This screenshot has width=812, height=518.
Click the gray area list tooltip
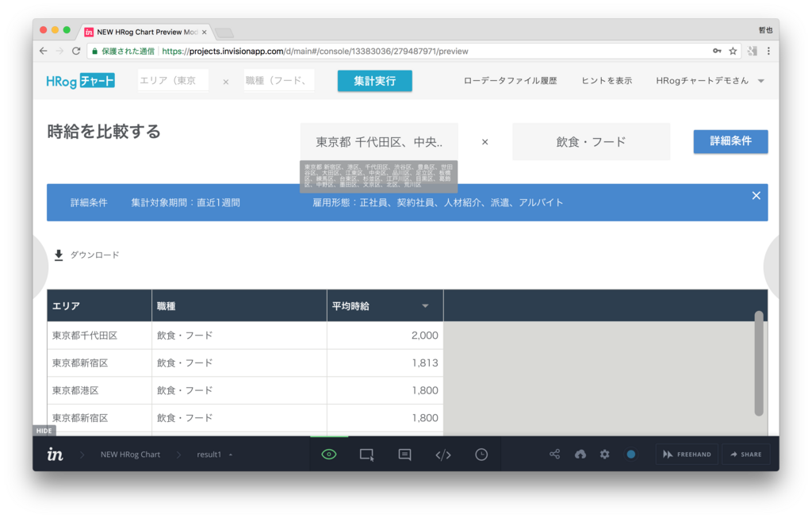(378, 176)
